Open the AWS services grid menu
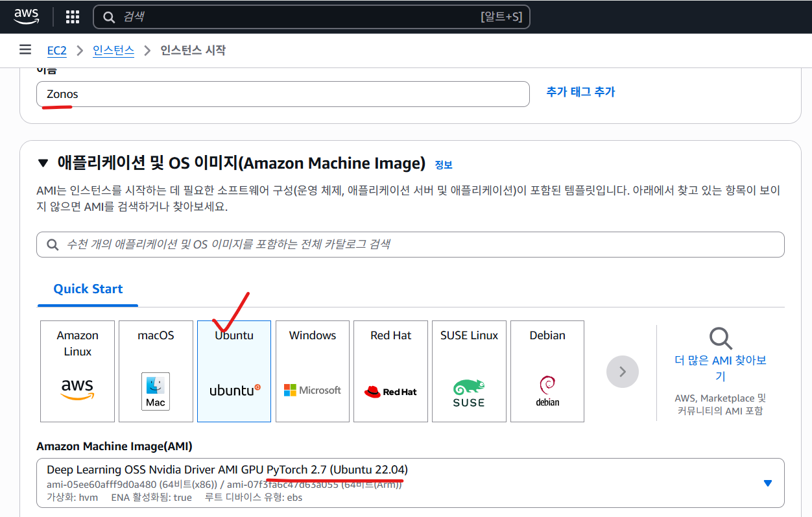 pos(72,17)
